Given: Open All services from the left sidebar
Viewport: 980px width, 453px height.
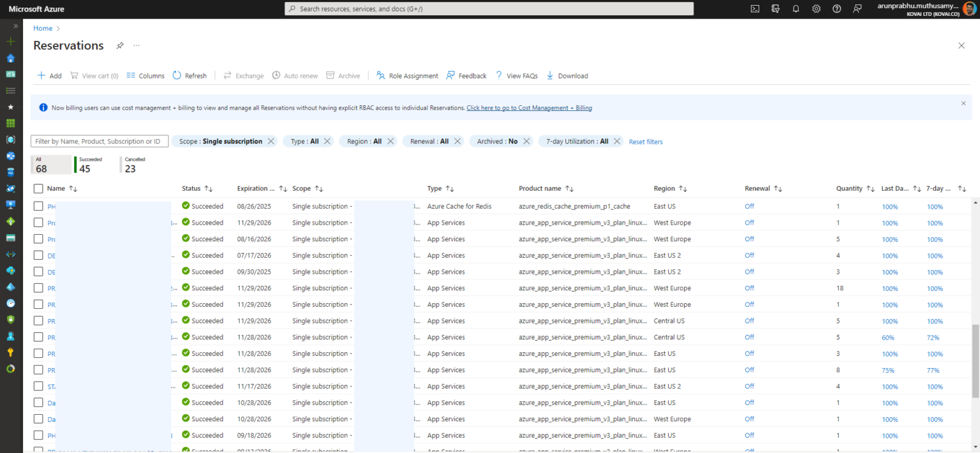Looking at the screenshot, I should [10, 90].
